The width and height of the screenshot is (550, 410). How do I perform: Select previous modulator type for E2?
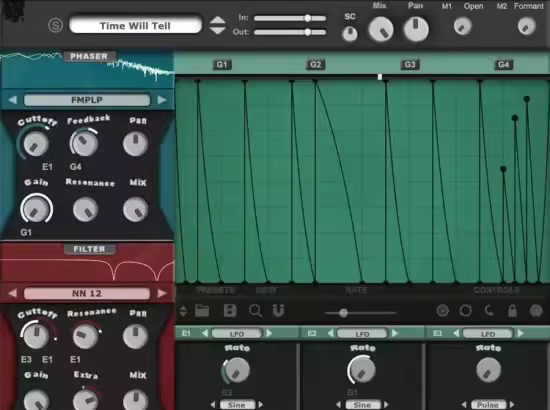point(330,333)
